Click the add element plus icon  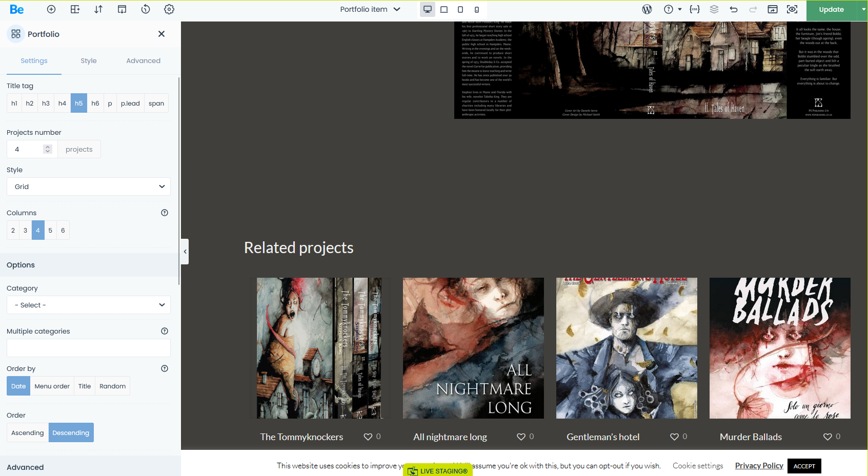pyautogui.click(x=51, y=9)
